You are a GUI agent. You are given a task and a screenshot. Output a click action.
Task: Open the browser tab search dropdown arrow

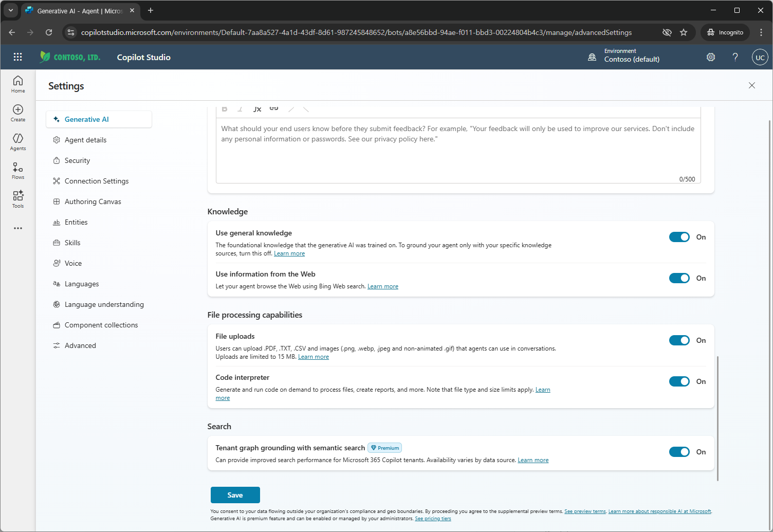click(10, 10)
